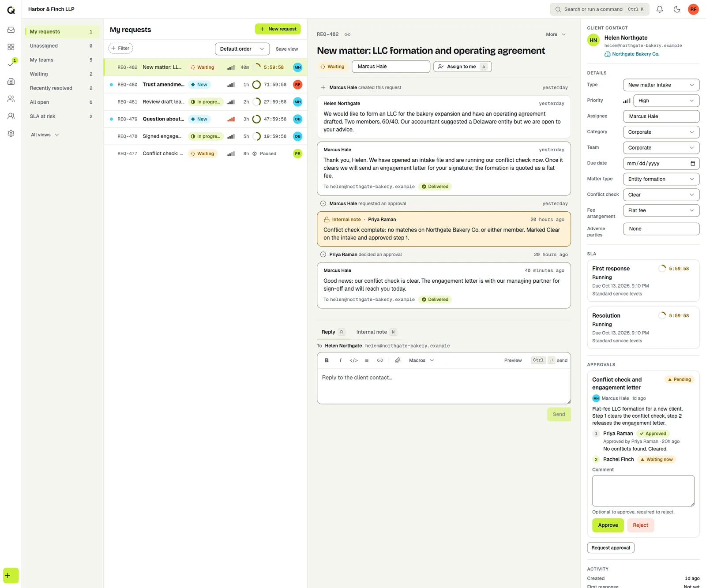Open the Matter type dropdown Entity formation
The image size is (706, 588).
(661, 179)
